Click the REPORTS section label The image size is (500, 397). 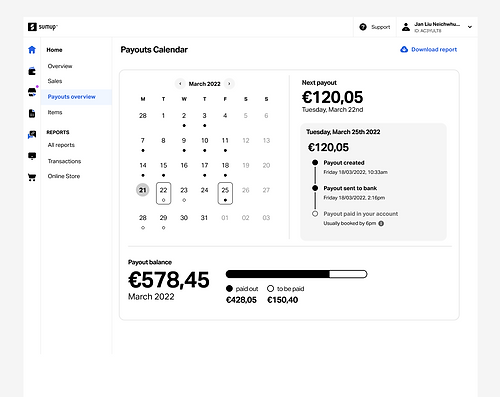[x=58, y=132]
